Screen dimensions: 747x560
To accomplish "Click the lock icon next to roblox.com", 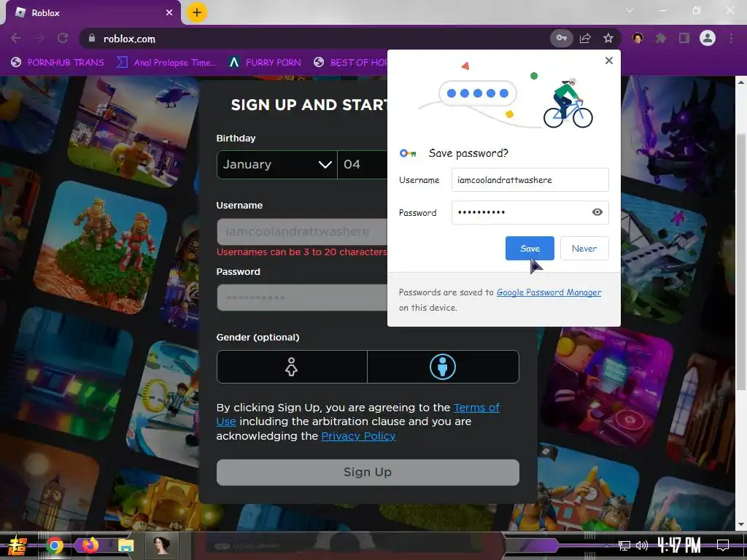I will click(x=92, y=38).
